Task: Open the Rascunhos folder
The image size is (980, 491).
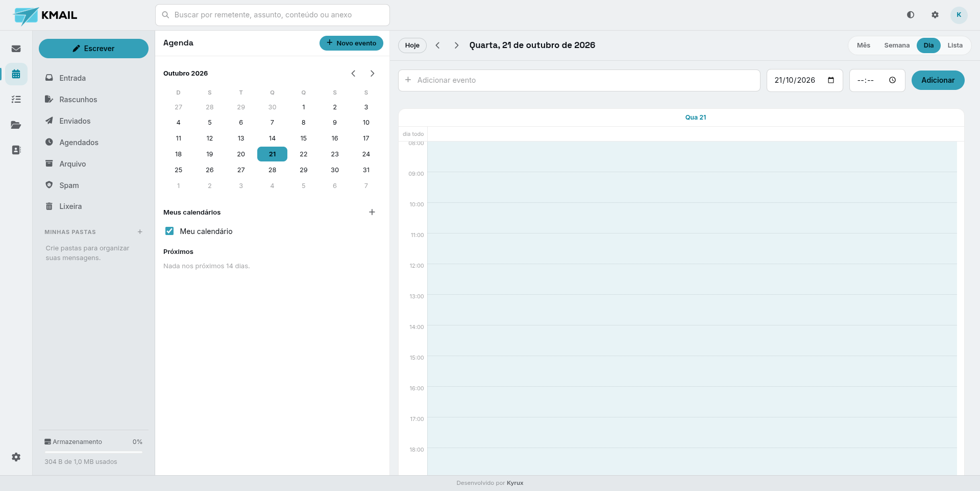Action: (94, 100)
